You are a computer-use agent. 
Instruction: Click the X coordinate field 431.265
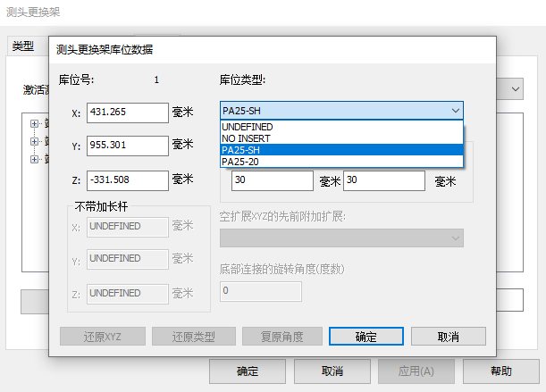pyautogui.click(x=128, y=112)
